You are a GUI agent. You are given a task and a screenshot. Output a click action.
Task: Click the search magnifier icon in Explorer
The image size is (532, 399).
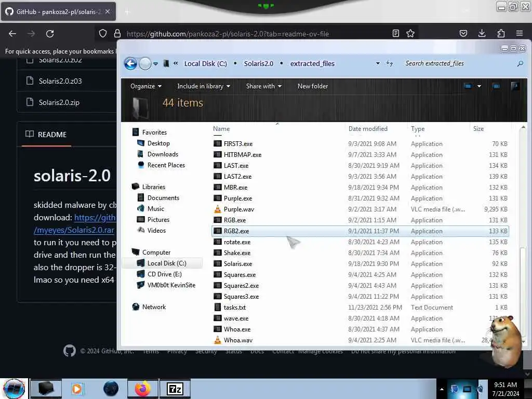(520, 63)
